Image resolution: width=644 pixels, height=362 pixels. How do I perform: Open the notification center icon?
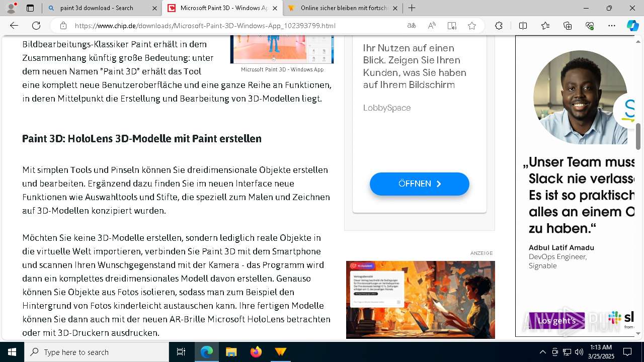627,352
